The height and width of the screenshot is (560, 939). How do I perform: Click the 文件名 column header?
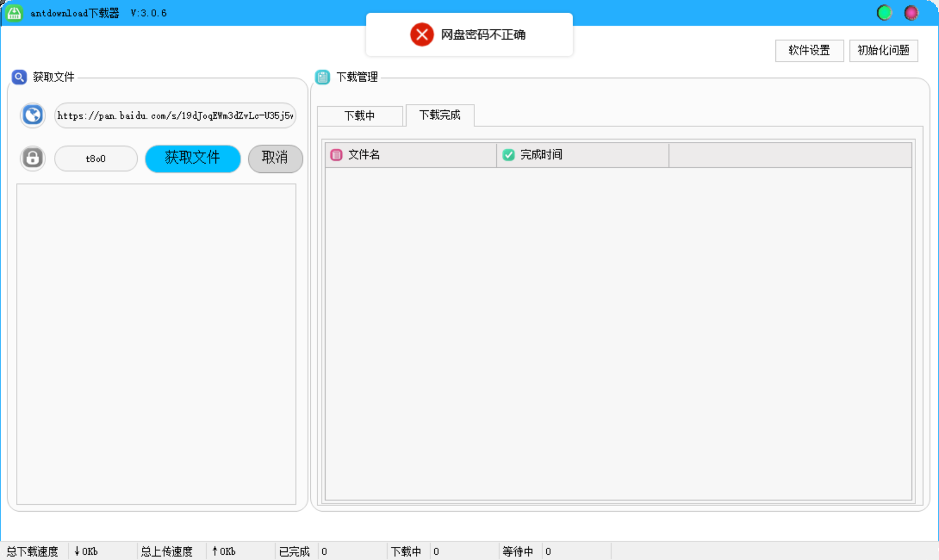pos(411,155)
